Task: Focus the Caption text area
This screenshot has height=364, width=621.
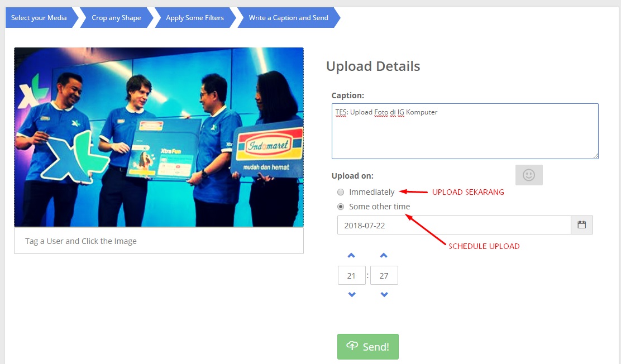Action: [x=465, y=131]
